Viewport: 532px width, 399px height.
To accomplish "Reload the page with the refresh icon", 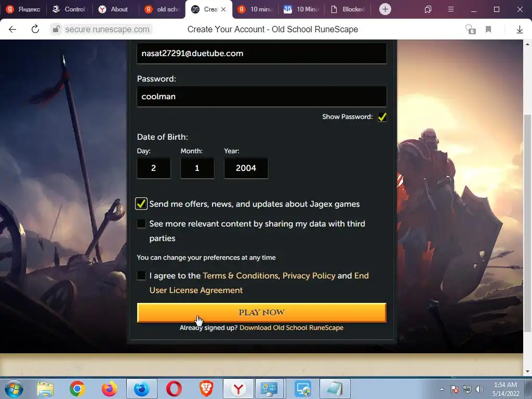I will (35, 30).
